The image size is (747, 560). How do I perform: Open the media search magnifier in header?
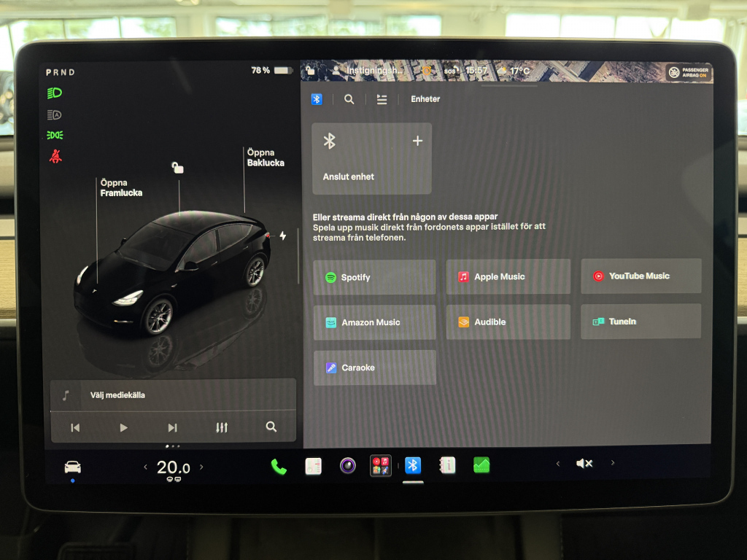click(349, 99)
